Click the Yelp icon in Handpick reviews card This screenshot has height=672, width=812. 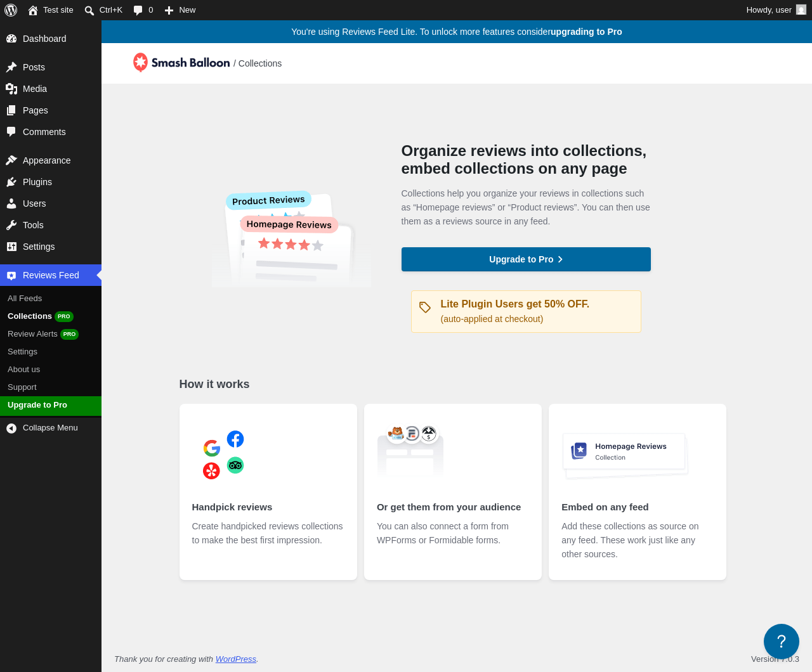click(x=211, y=470)
